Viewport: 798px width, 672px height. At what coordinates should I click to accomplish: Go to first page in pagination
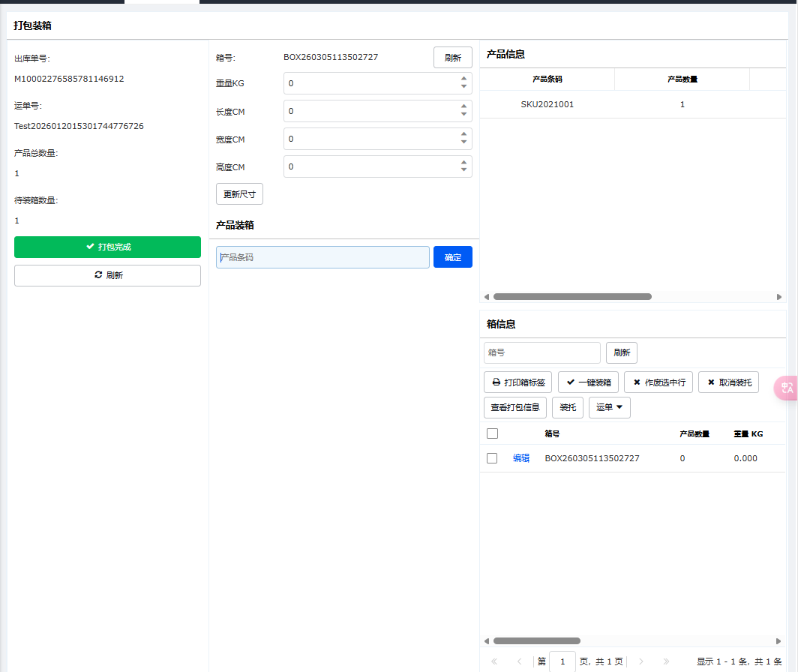point(494,661)
